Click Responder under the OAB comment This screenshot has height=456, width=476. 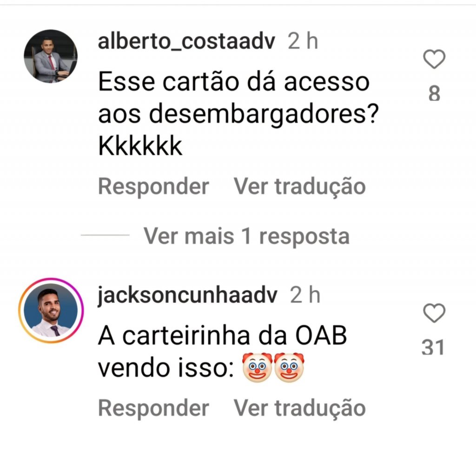click(x=153, y=408)
